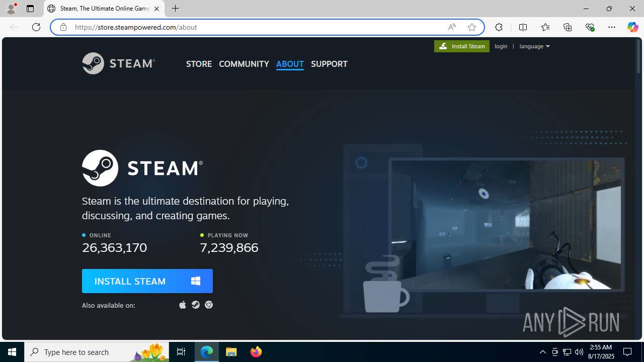Click the browser back arrow
The height and width of the screenshot is (362, 644).
[14, 27]
